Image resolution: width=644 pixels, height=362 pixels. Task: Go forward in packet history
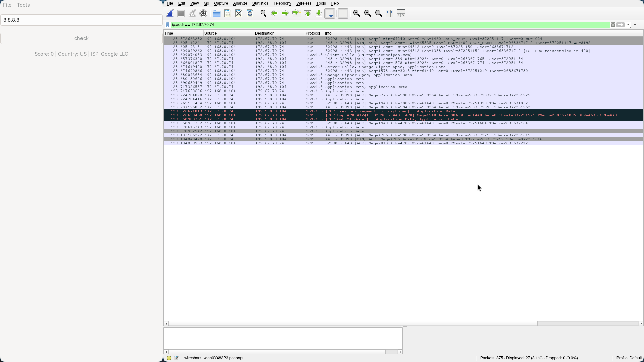285,14
